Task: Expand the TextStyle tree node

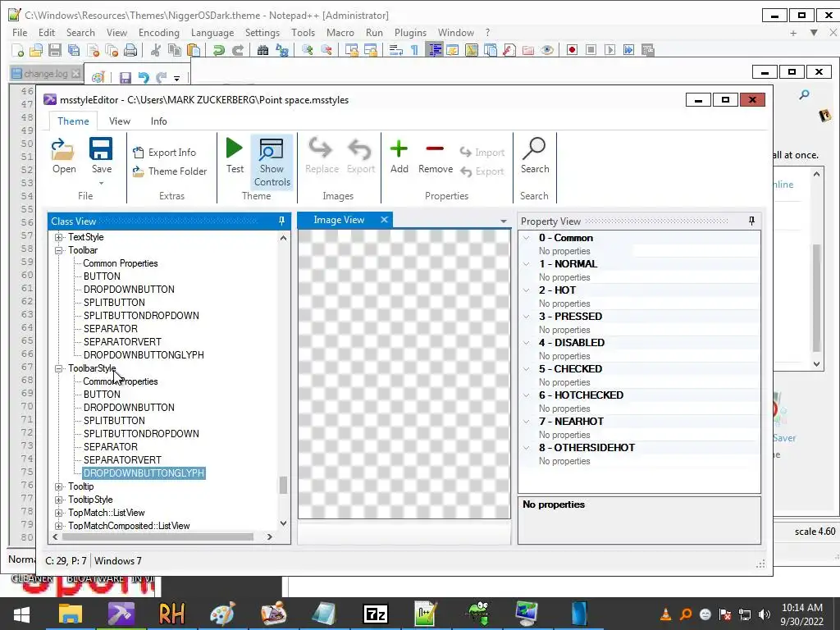Action: click(58, 237)
